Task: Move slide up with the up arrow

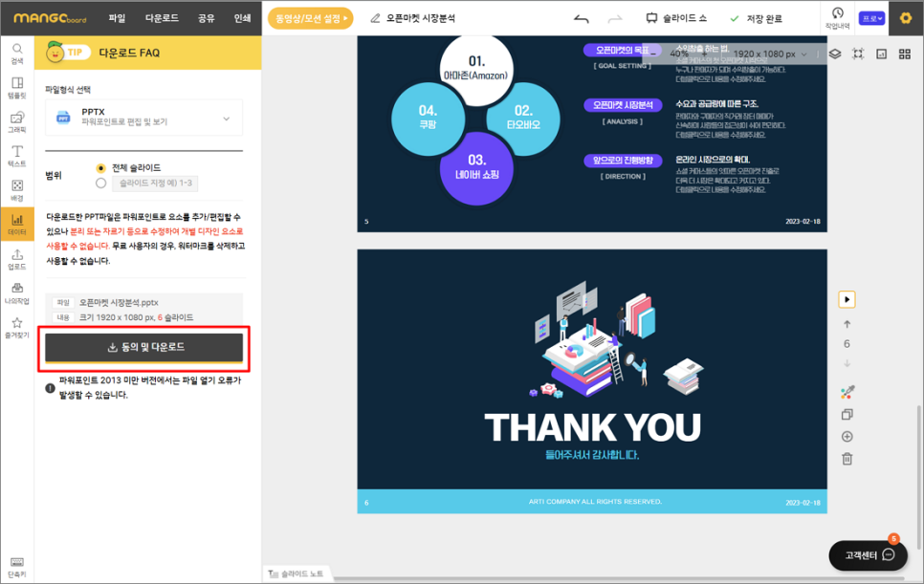Action: pyautogui.click(x=847, y=324)
